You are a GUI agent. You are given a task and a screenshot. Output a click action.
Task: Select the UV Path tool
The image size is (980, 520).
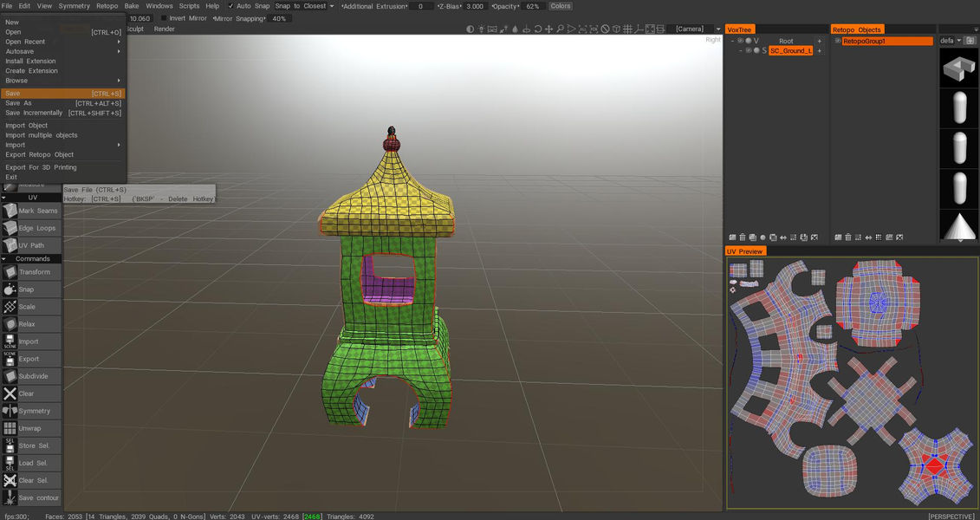tap(31, 245)
